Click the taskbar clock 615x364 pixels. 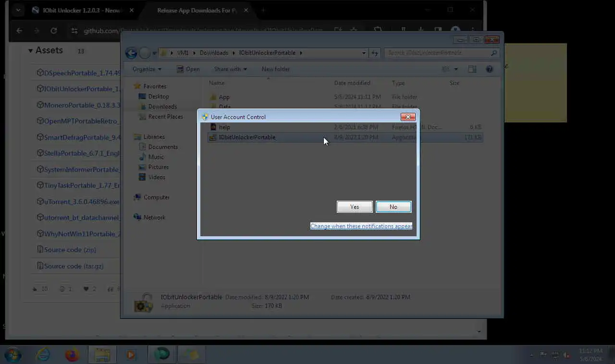click(x=590, y=355)
